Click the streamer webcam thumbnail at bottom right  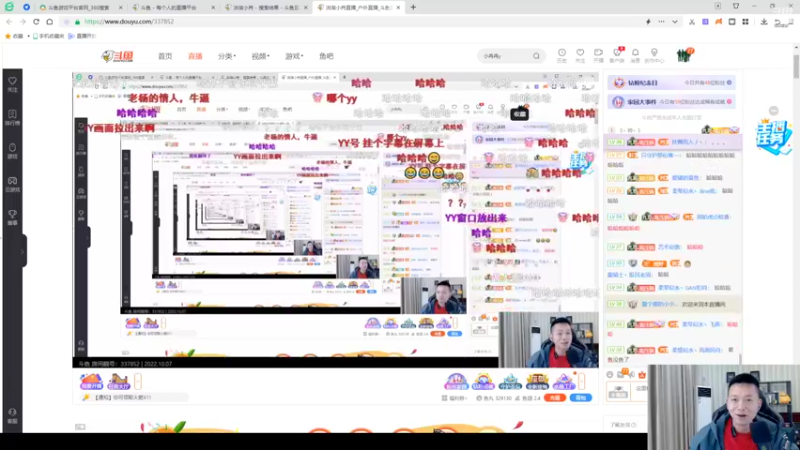723,407
